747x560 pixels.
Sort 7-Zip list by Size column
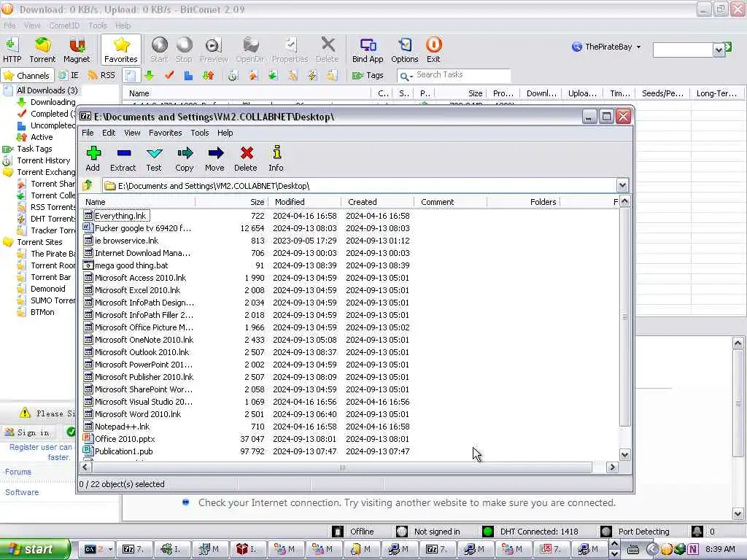pyautogui.click(x=231, y=202)
